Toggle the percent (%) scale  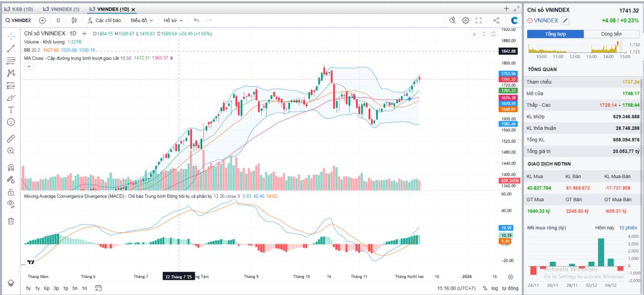485,288
